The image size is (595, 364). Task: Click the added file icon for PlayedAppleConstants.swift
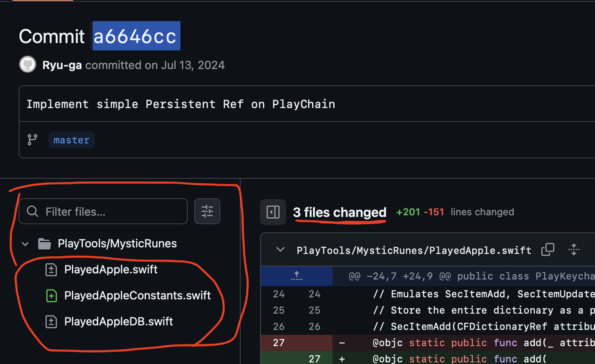pyautogui.click(x=51, y=296)
